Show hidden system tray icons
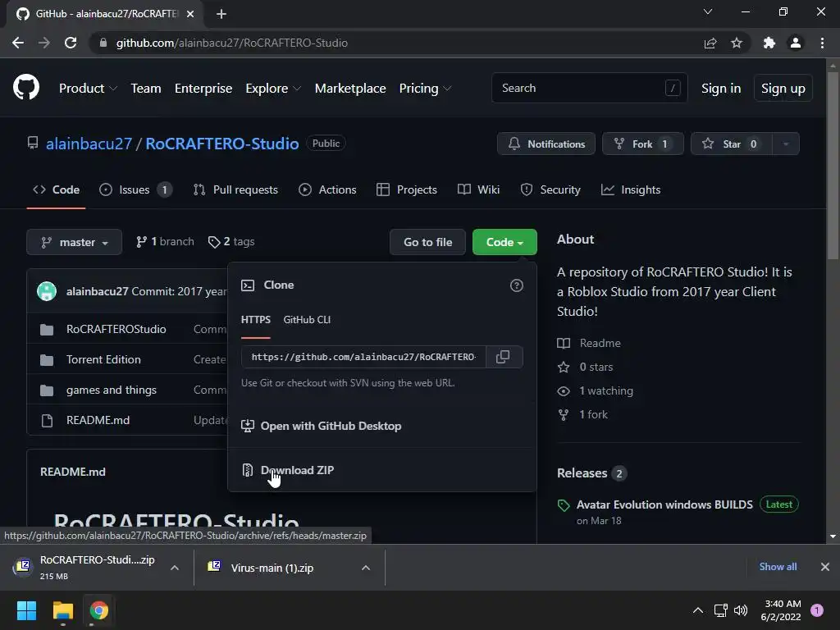This screenshot has width=840, height=630. (x=698, y=610)
